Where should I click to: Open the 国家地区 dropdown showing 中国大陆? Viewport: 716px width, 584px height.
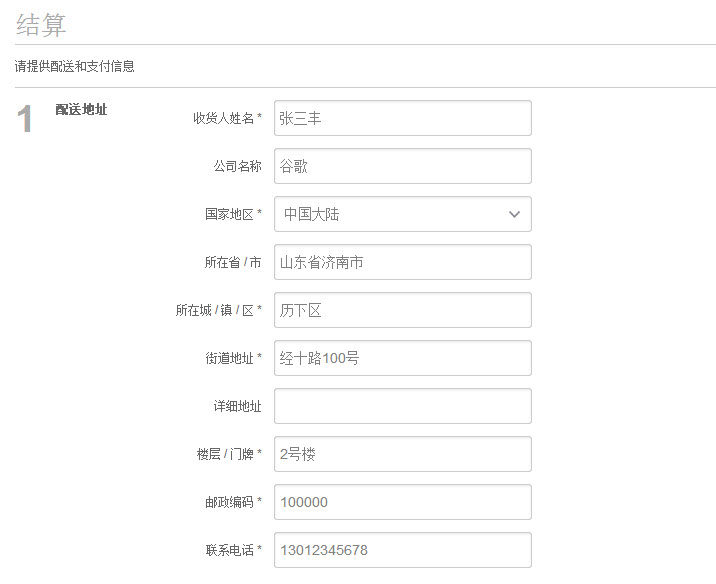pyautogui.click(x=403, y=214)
